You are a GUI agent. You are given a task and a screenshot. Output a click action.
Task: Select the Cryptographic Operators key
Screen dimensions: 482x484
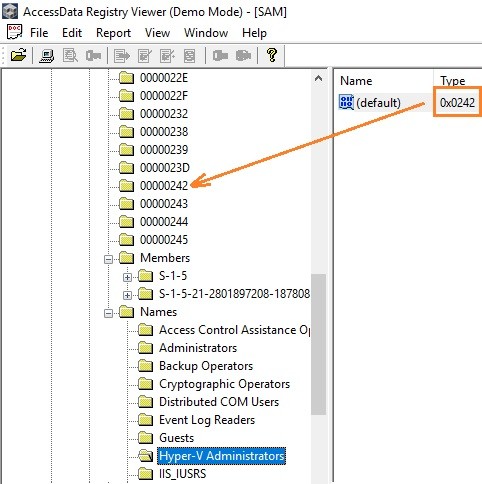click(224, 384)
